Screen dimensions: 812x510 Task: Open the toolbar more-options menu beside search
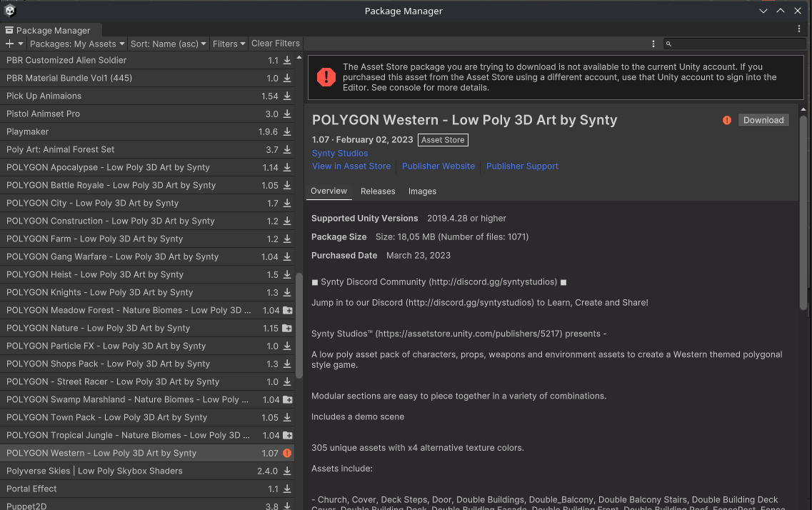653,44
